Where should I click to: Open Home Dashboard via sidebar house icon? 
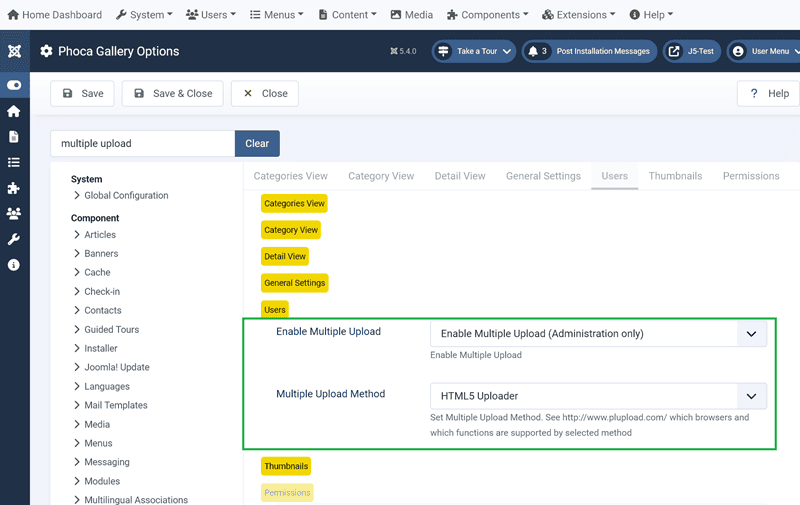coord(14,111)
